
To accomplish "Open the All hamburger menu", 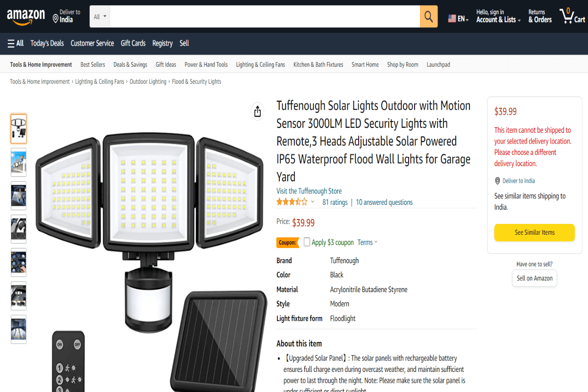I will coord(16,43).
